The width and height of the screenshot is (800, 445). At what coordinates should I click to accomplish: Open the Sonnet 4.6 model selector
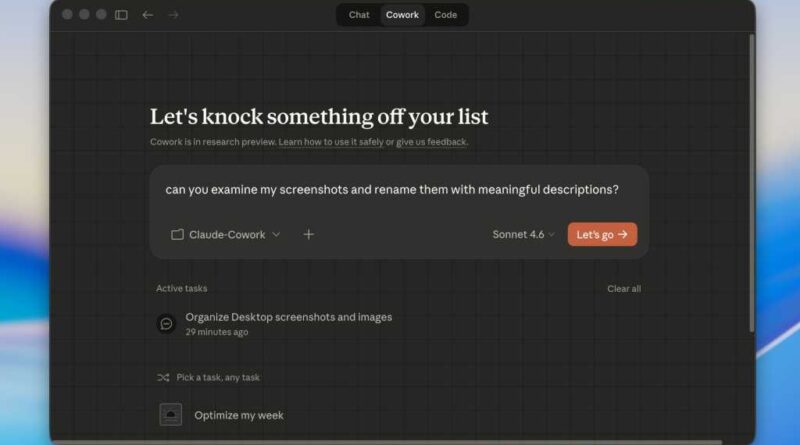tap(523, 234)
